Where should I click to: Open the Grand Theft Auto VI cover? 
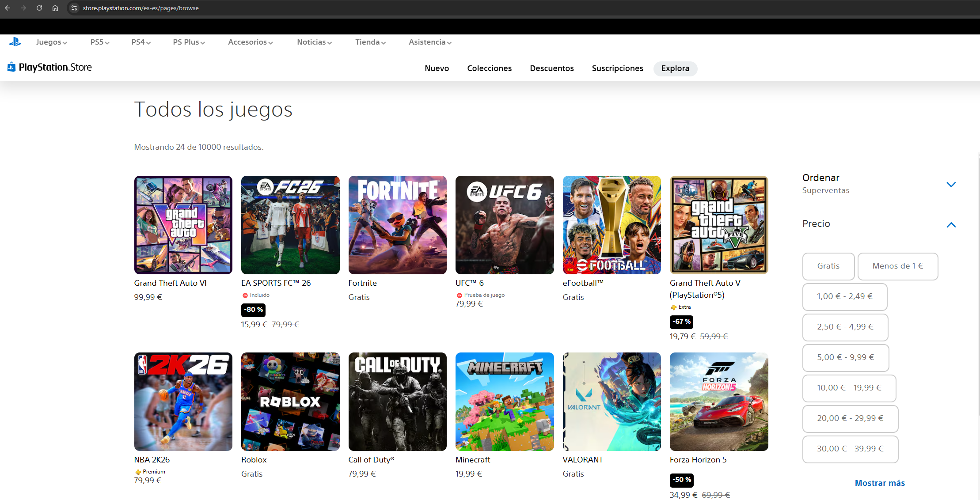(x=183, y=225)
